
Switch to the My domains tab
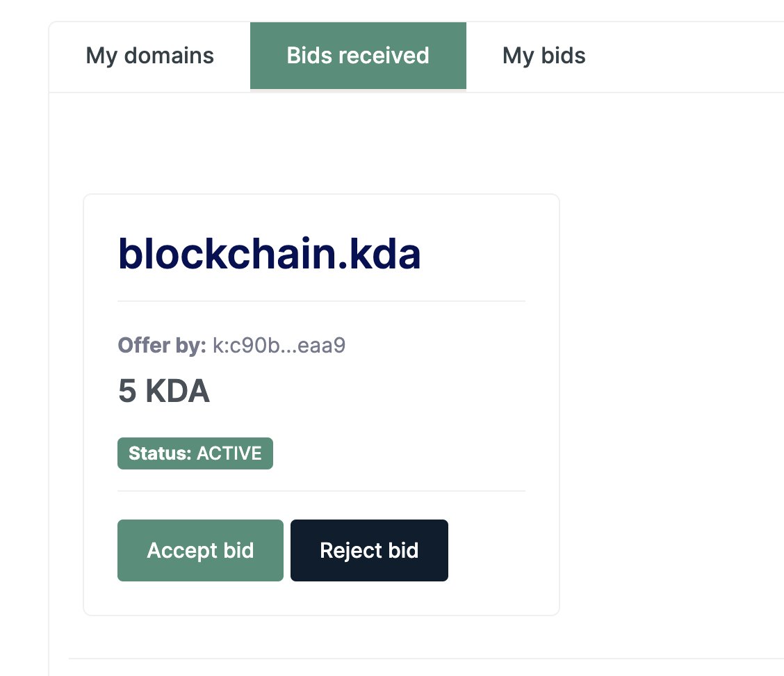(x=149, y=56)
